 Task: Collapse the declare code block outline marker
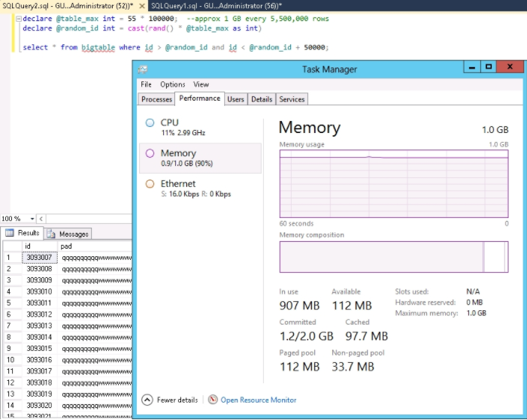point(18,18)
